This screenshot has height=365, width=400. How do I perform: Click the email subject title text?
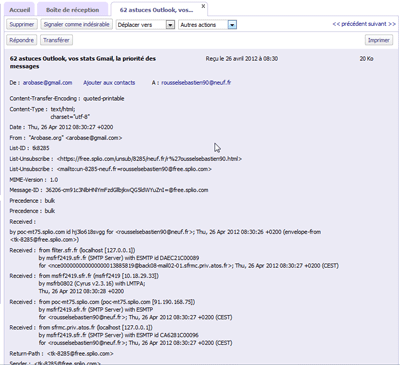(83, 62)
